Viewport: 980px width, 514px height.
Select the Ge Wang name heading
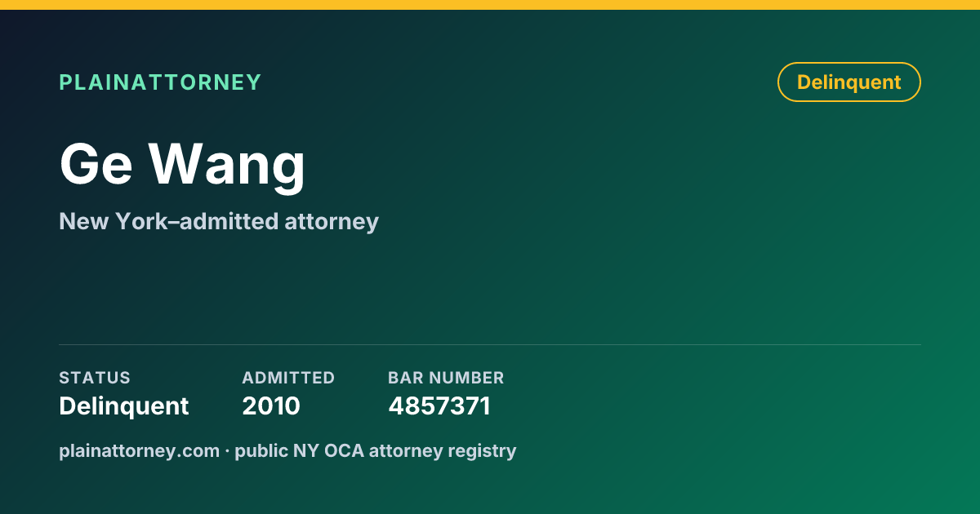182,165
